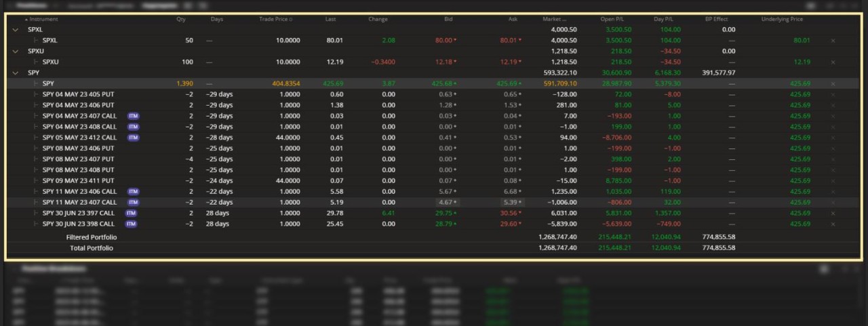This screenshot has width=868, height=326.
Task: Click SPXL bid price 80.00
Action: [443, 41]
